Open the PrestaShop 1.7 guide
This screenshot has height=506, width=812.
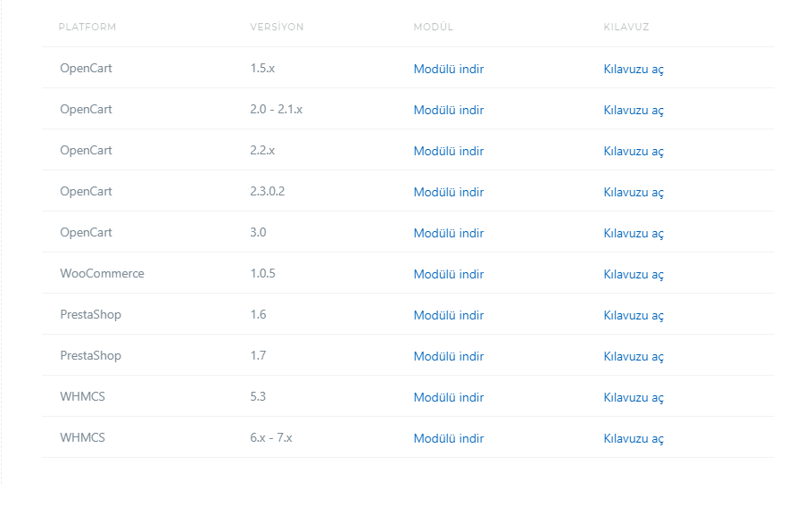tap(634, 356)
